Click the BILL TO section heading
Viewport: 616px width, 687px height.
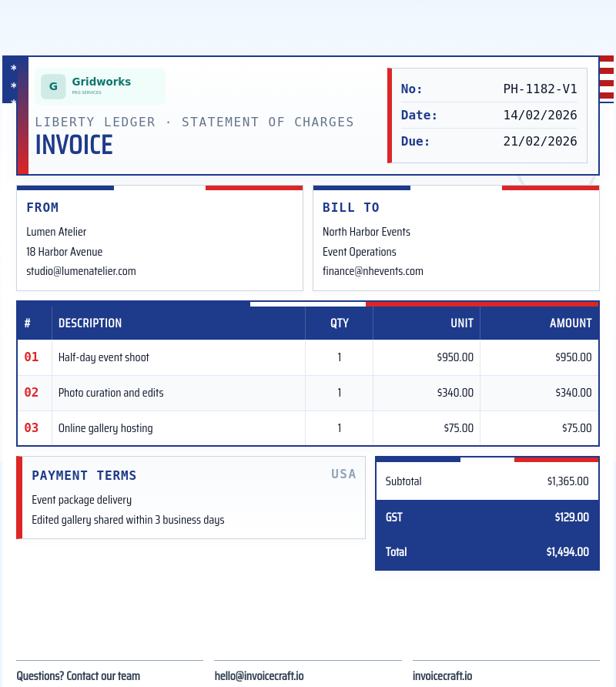coord(351,207)
